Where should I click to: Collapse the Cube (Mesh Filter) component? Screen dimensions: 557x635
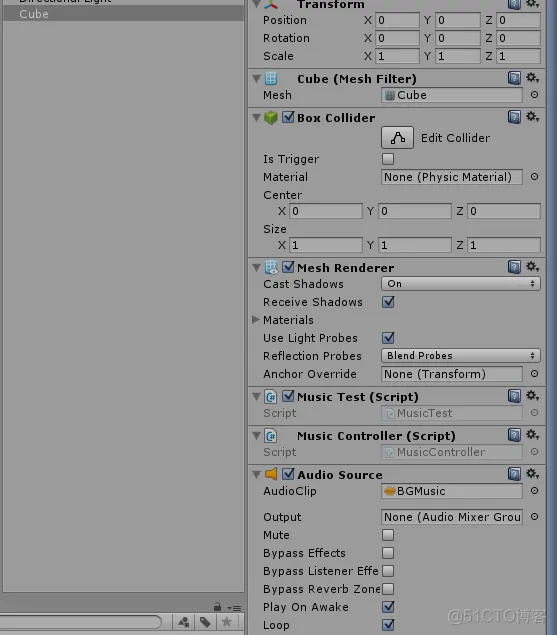click(x=256, y=79)
